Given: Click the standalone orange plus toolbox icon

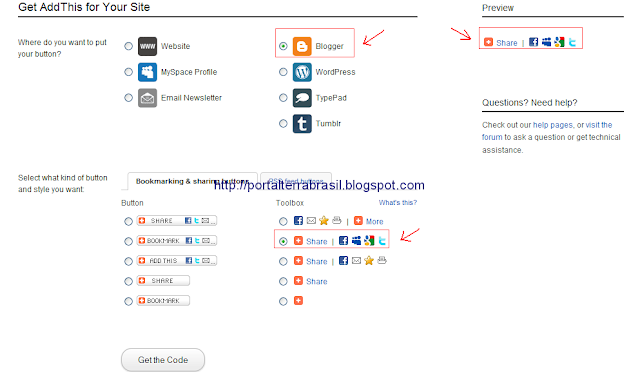Looking at the screenshot, I should [298, 301].
